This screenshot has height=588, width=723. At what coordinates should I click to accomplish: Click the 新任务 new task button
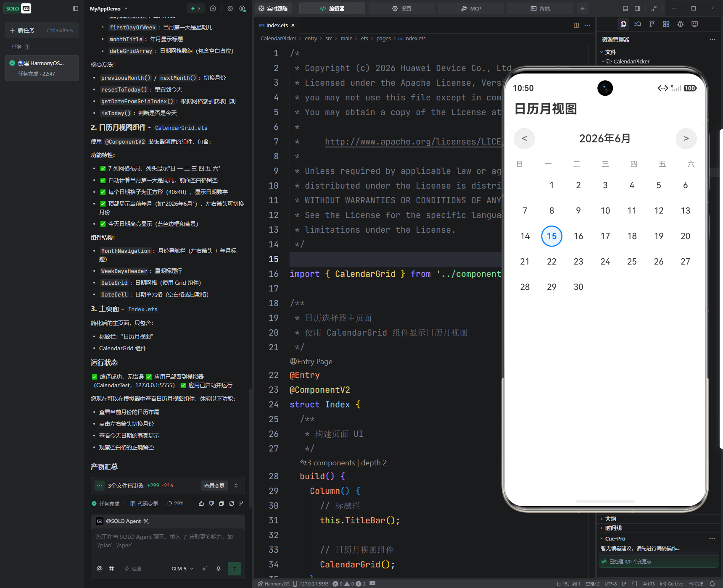(x=42, y=30)
